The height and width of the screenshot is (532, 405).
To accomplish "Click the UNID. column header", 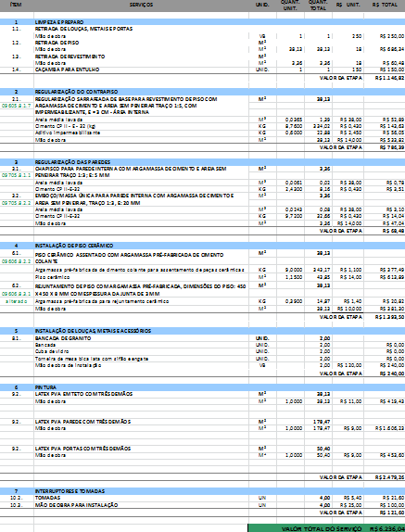I will coord(262,5).
